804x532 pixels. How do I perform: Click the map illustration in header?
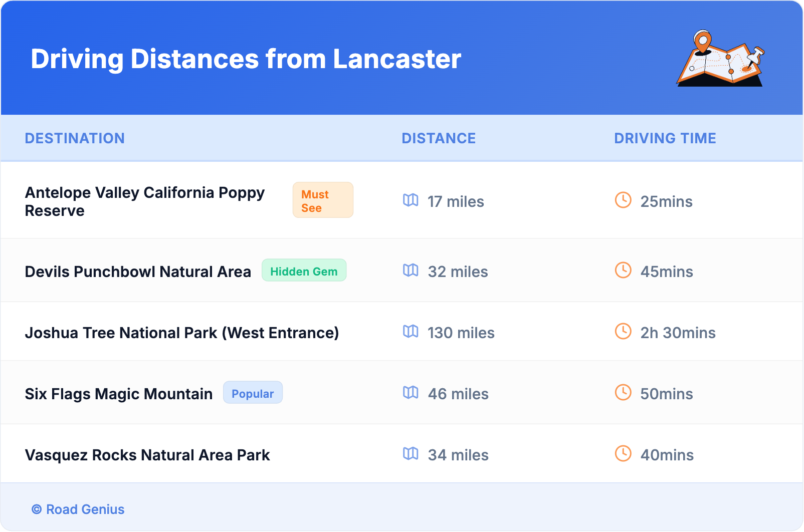720,59
